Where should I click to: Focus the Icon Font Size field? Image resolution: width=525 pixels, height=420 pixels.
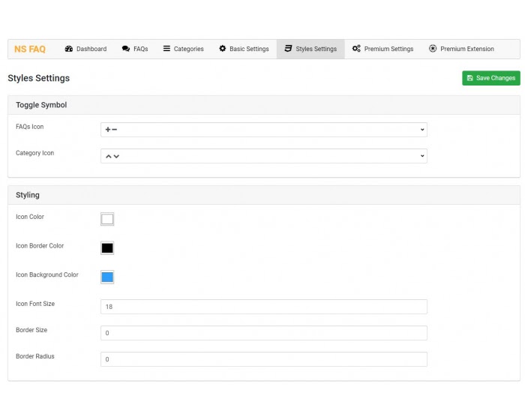click(263, 307)
